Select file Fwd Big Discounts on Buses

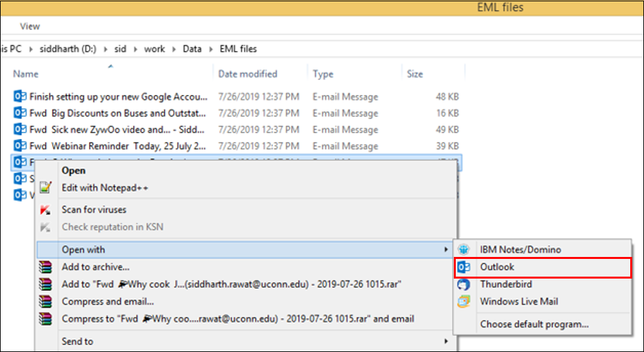point(117,113)
